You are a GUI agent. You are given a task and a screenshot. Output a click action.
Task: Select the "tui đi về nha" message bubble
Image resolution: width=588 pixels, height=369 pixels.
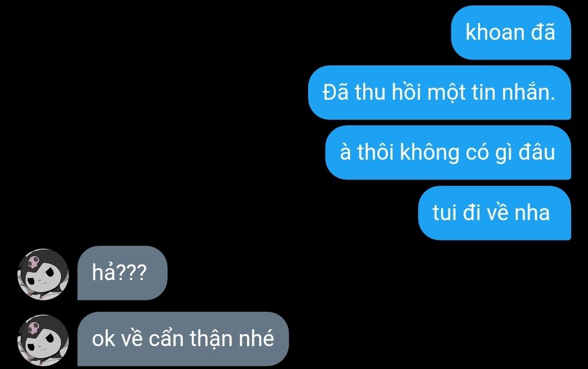pyautogui.click(x=494, y=213)
